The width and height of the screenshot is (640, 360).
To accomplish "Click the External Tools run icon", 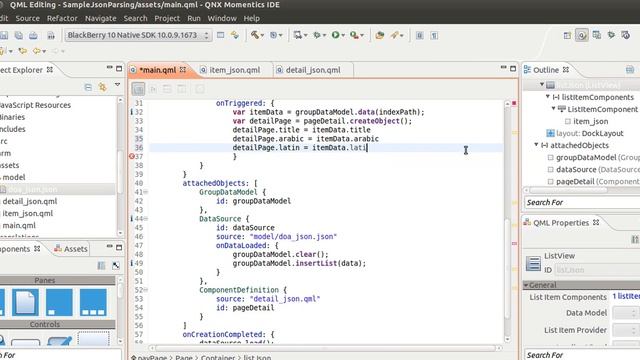I will 354,35.
